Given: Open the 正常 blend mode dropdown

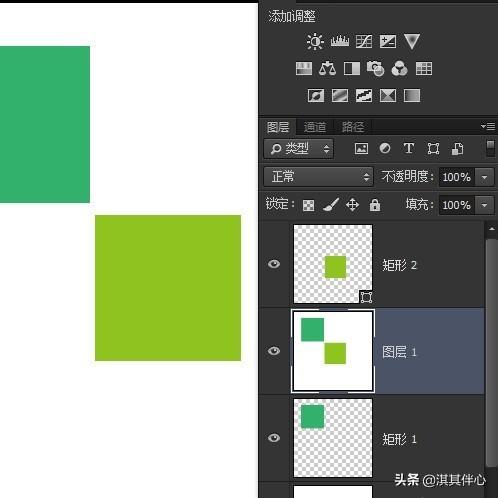Looking at the screenshot, I should point(318,177).
